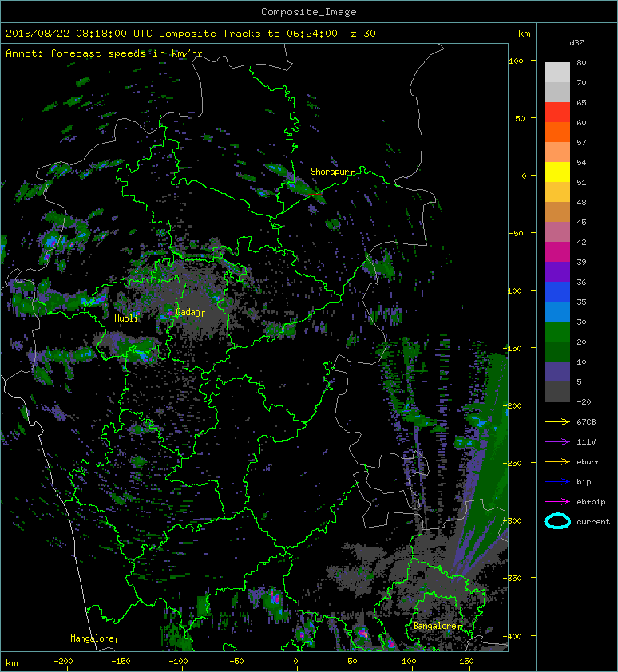Click the eb+bip legend label

tap(591, 502)
